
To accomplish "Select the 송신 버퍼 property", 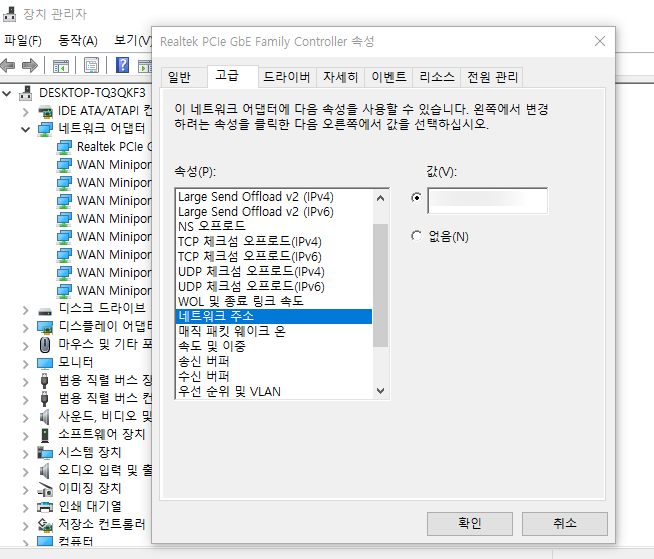I will [274, 361].
